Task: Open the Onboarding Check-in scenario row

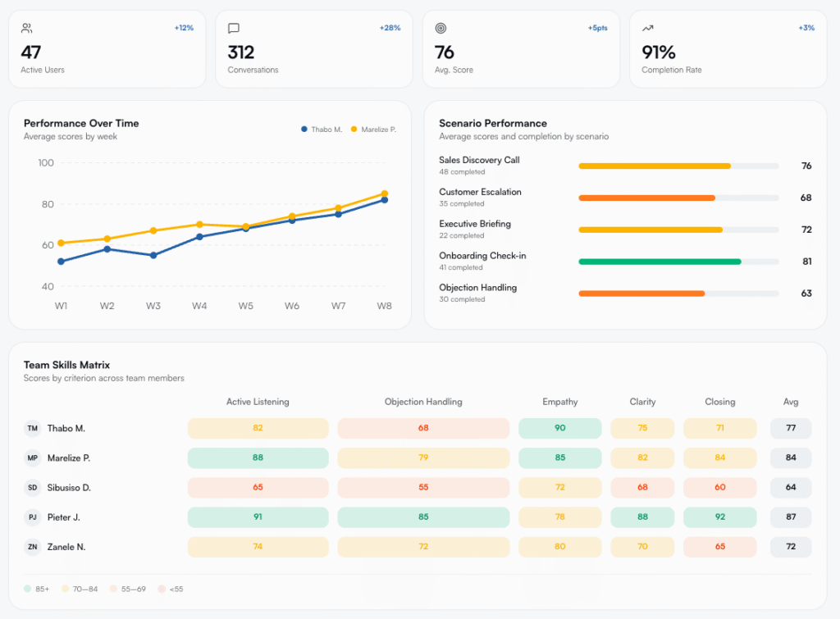Action: point(625,262)
